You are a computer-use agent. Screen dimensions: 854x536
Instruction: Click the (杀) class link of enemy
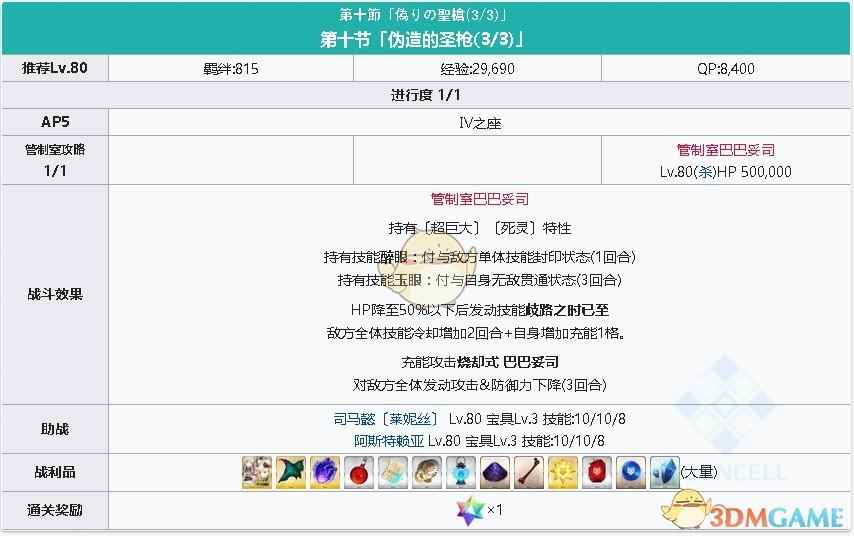tap(707, 172)
